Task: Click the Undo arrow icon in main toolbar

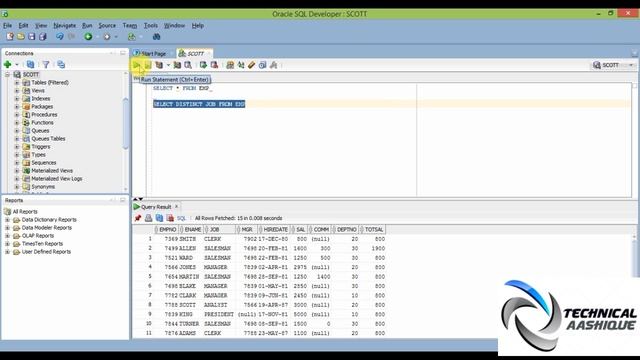Action: 60,37
